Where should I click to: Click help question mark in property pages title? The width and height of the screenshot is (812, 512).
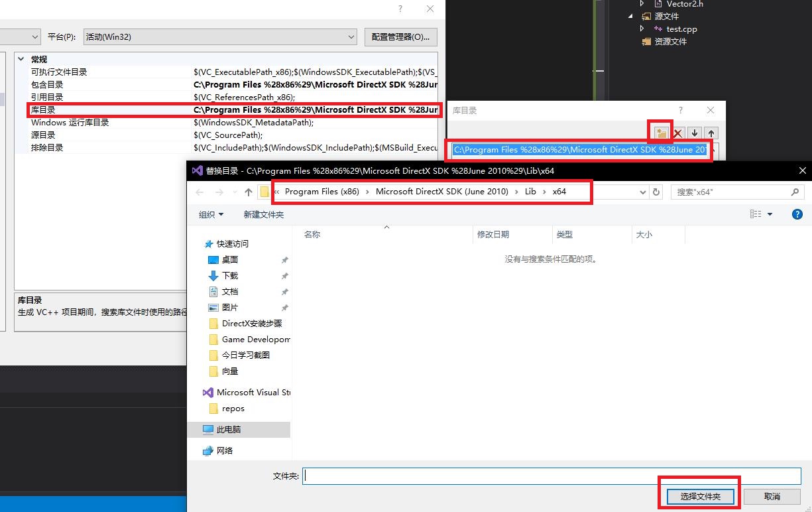(400, 9)
